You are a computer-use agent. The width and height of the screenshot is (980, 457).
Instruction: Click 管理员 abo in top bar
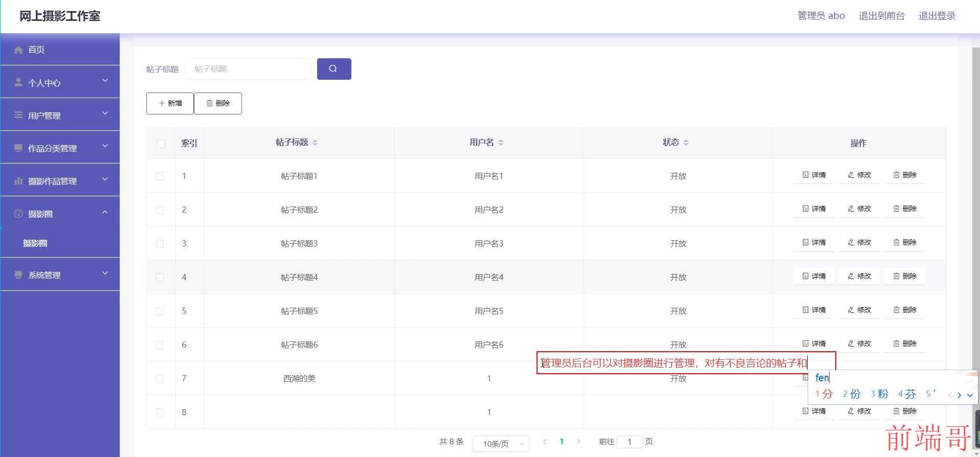coord(821,16)
